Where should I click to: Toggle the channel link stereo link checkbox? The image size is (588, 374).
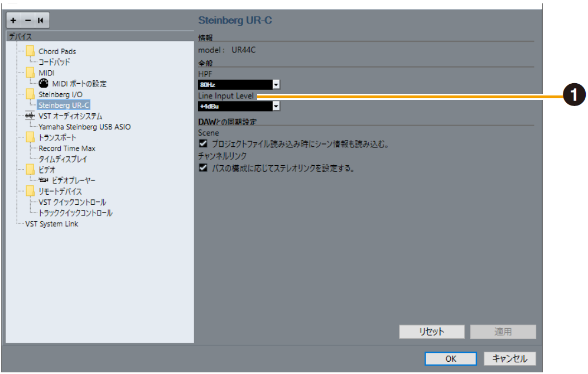click(203, 167)
